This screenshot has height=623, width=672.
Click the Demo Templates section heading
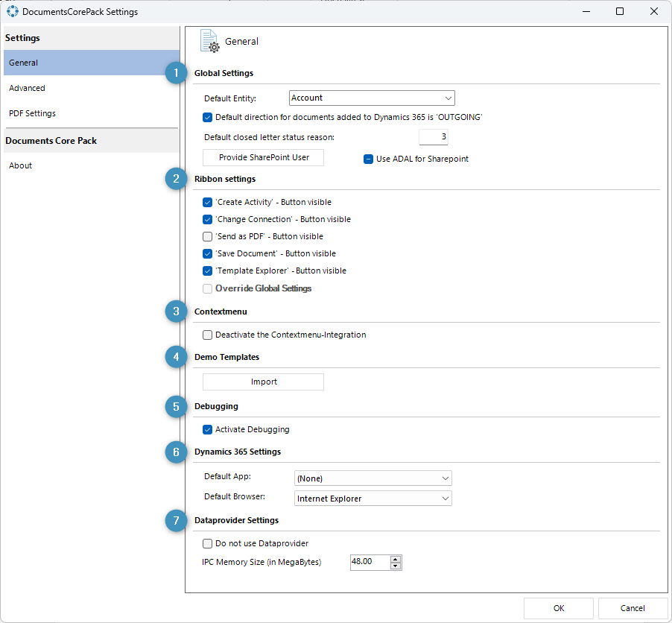pyautogui.click(x=226, y=357)
